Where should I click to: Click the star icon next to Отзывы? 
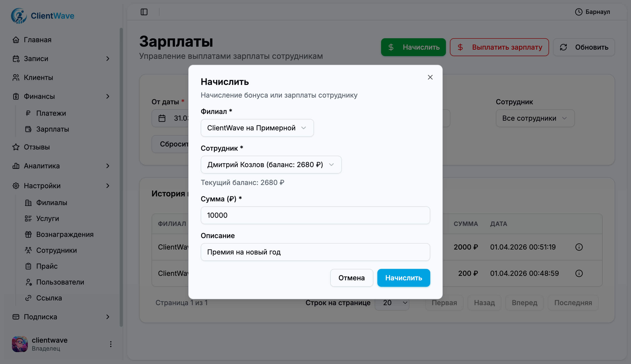(x=16, y=147)
